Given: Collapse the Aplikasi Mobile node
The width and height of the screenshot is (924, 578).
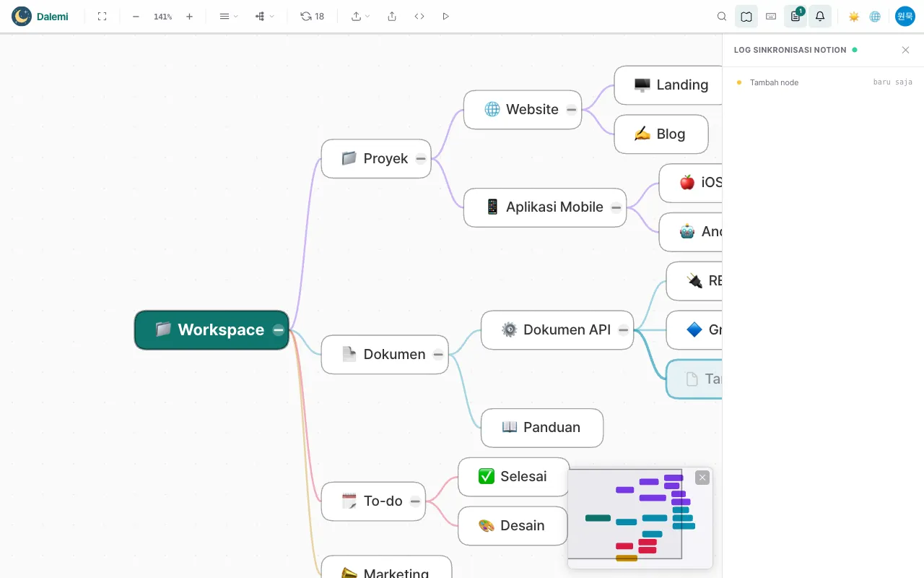Looking at the screenshot, I should [616, 207].
